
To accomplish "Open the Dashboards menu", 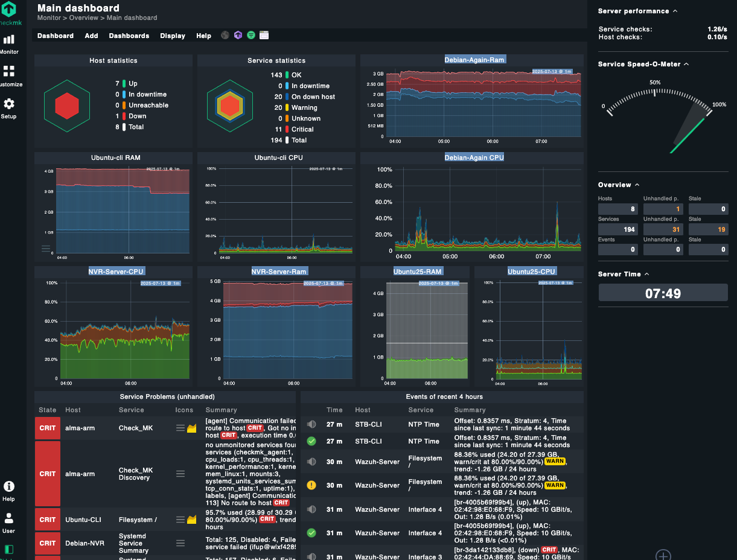I will 129,36.
